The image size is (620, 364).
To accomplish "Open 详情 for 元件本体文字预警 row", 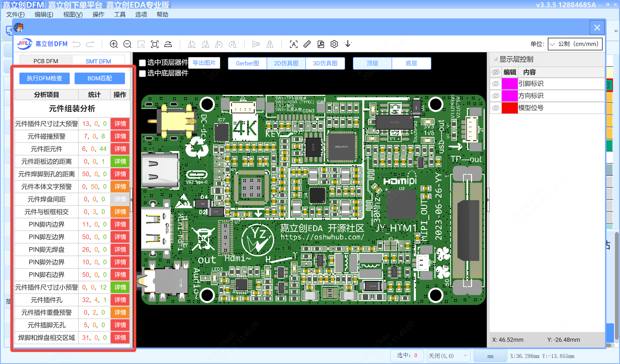I will 120,186.
